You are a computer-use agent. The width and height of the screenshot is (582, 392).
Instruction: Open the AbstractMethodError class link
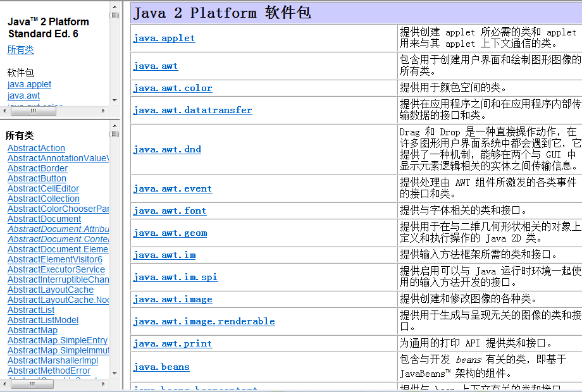tap(49, 371)
